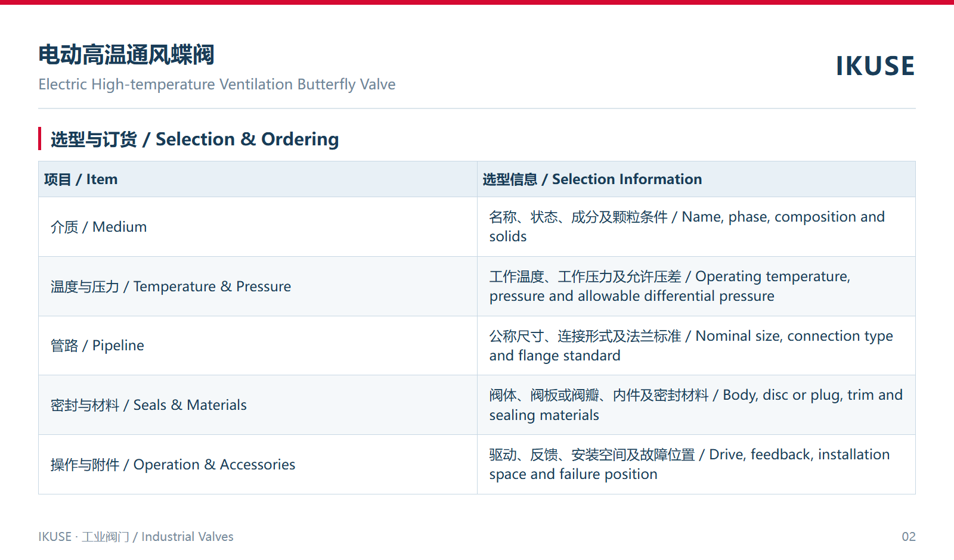Screen dimensions: 954x560
Task: Click the footer IKUSE Industrial Valves text
Action: (136, 537)
